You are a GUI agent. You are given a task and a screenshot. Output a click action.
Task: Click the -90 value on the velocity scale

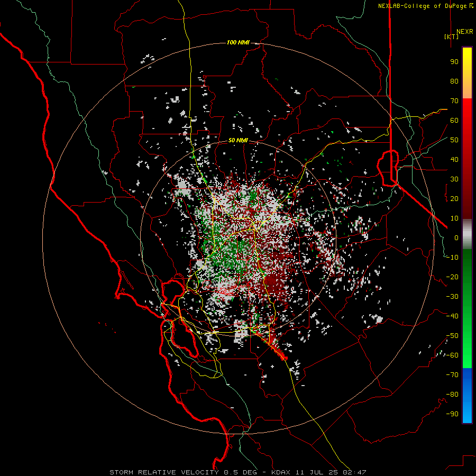452,414
